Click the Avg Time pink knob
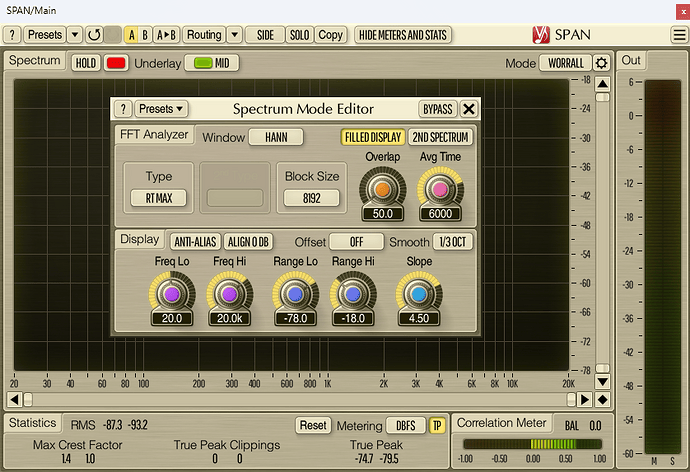 [x=440, y=190]
